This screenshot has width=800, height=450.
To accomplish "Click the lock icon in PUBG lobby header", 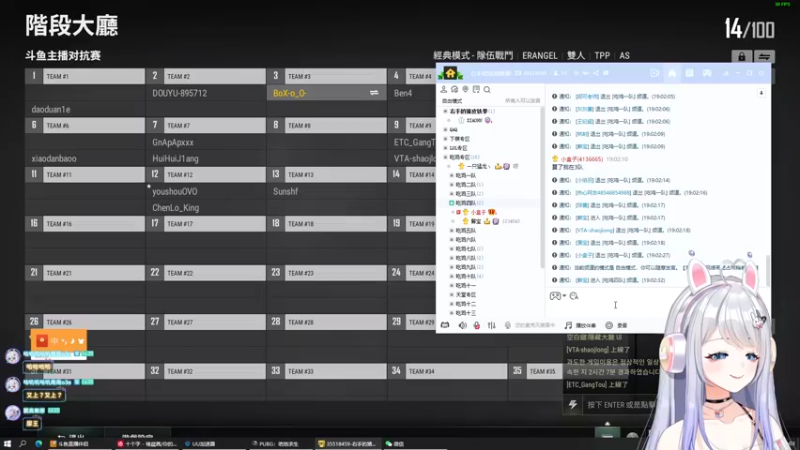I will 741,57.
